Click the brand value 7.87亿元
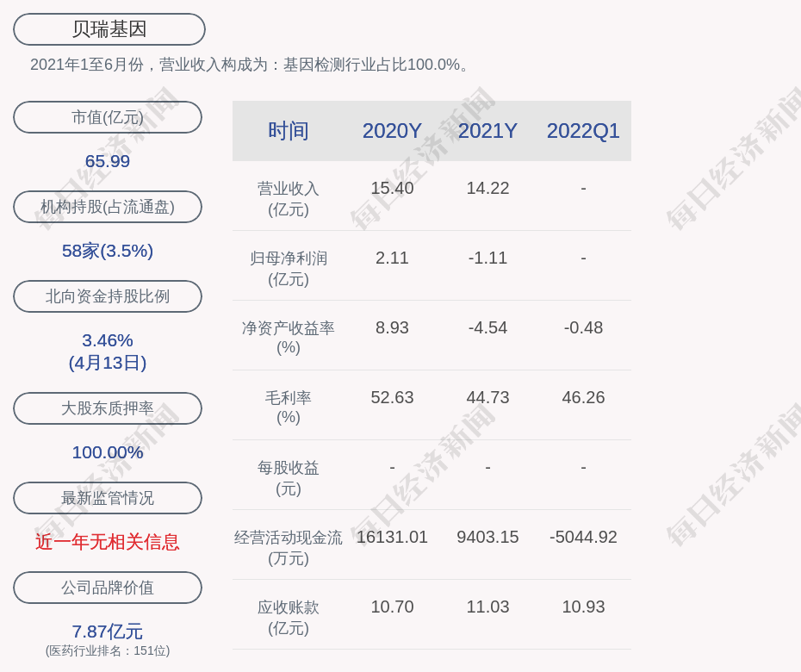Viewport: 801px width, 672px height. 108,632
